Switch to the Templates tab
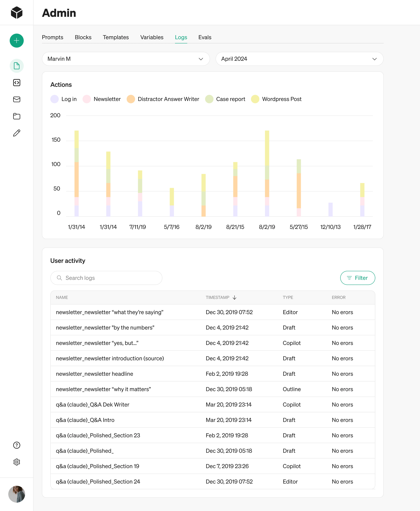420x511 pixels. click(116, 37)
